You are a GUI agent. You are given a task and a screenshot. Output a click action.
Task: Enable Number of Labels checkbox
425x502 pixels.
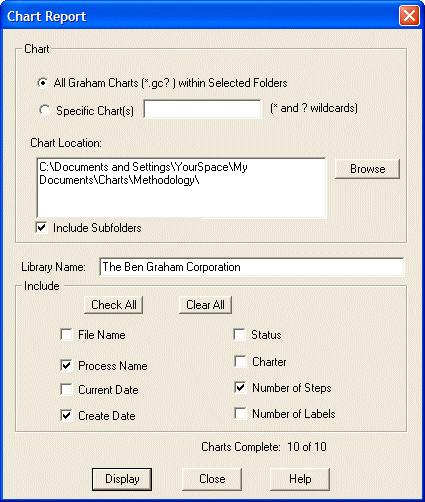[x=240, y=413]
